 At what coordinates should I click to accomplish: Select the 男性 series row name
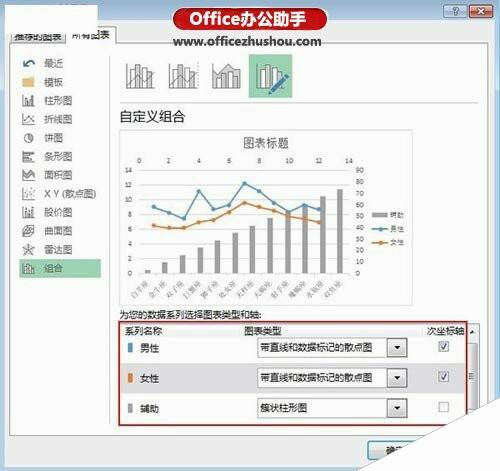tap(149, 348)
